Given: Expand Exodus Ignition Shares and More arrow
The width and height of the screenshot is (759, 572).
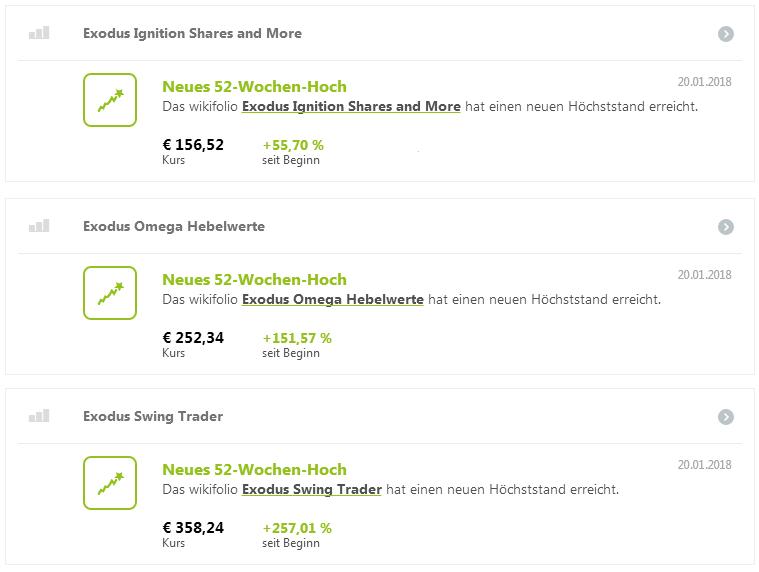Looking at the screenshot, I should point(726,34).
